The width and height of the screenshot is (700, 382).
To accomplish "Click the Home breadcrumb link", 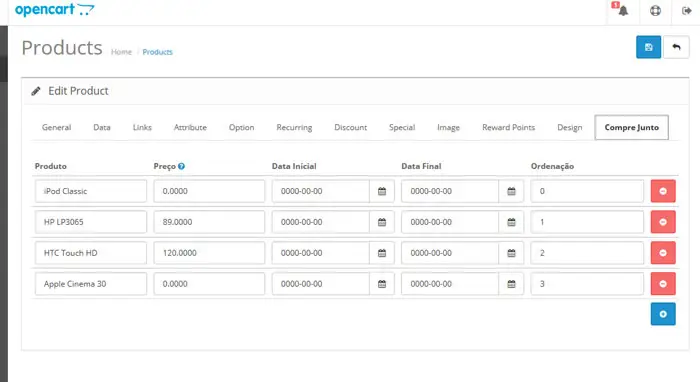I will (121, 52).
